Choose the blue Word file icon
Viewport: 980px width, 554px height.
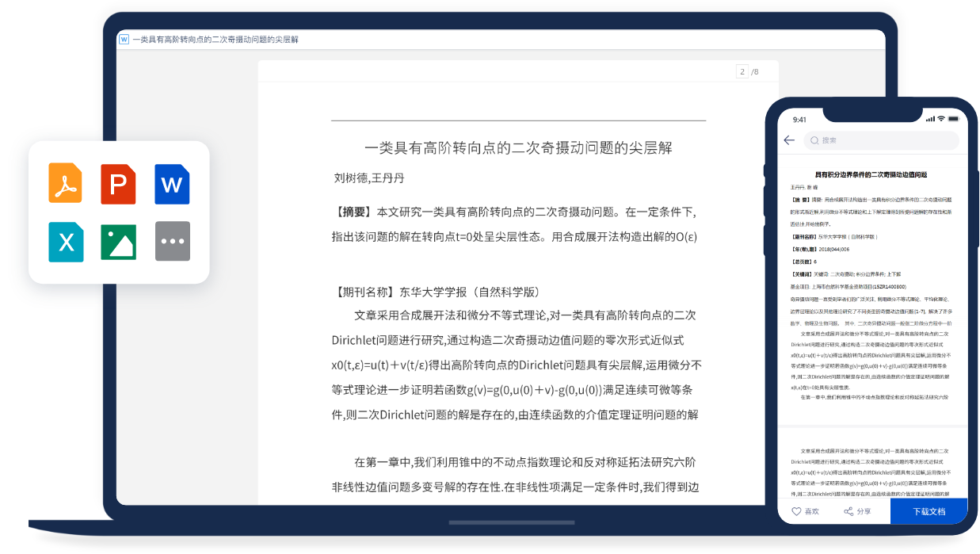[x=172, y=184]
